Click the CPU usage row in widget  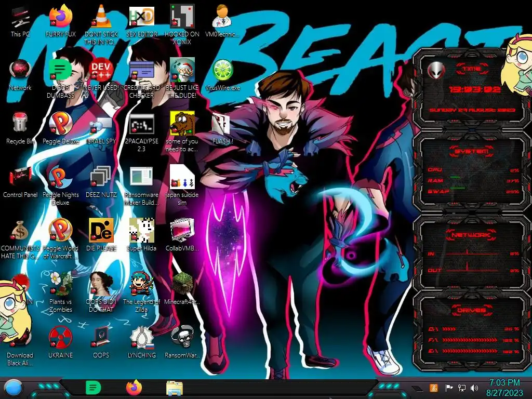click(474, 170)
